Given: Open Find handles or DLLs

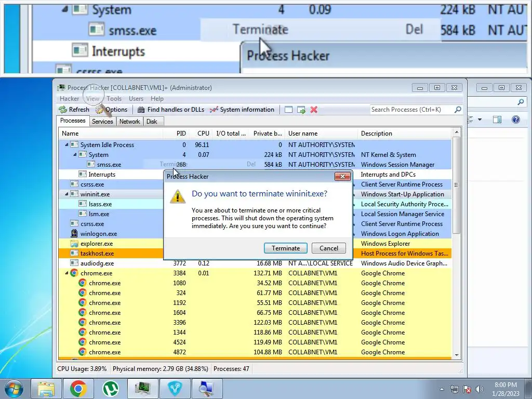Looking at the screenshot, I should coord(171,110).
